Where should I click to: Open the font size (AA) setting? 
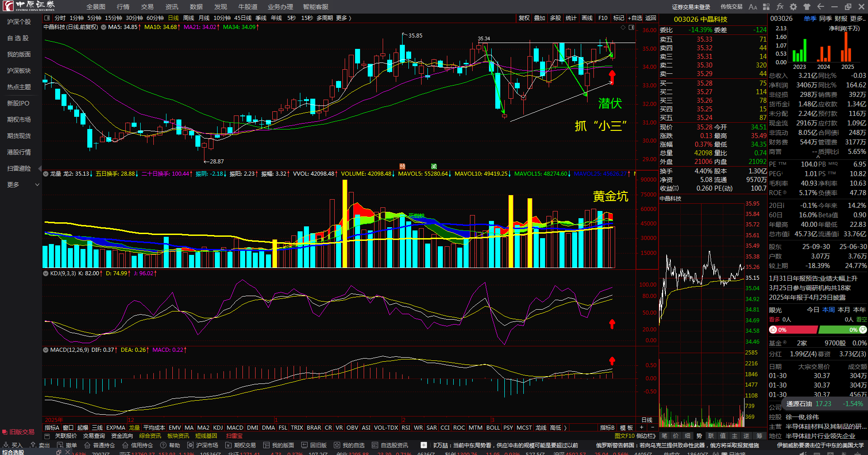753,7
